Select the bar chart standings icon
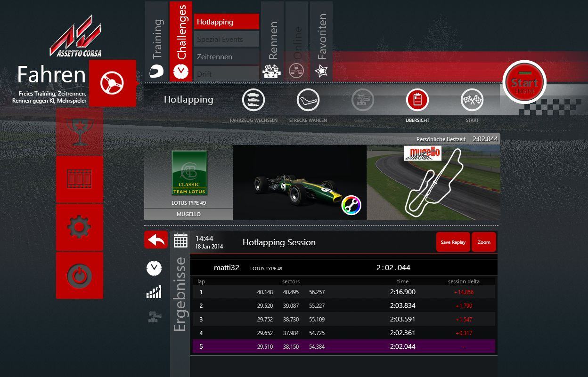The image size is (588, 377). click(154, 292)
